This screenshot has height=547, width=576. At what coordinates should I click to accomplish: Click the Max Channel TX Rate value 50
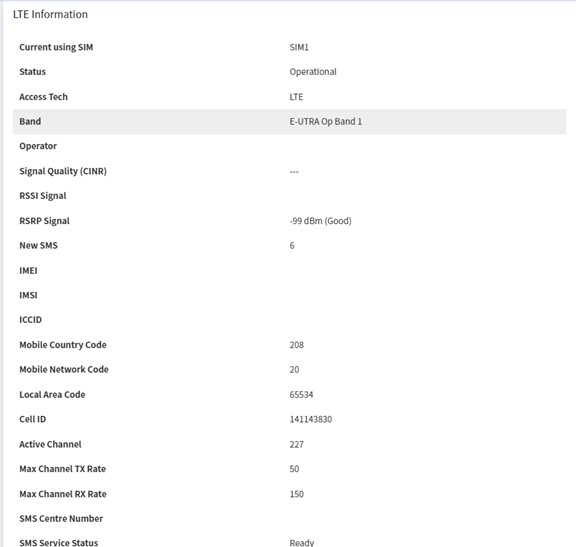click(x=294, y=469)
